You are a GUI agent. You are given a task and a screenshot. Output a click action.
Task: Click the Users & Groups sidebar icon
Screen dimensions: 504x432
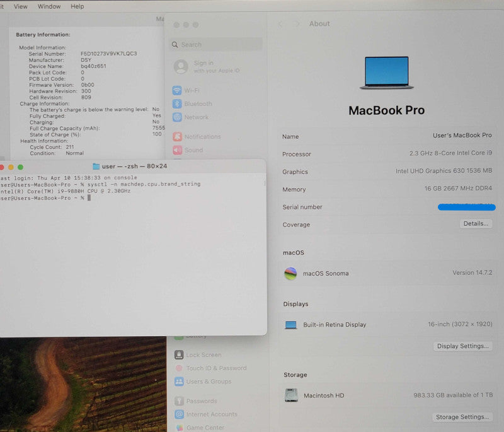(x=179, y=382)
